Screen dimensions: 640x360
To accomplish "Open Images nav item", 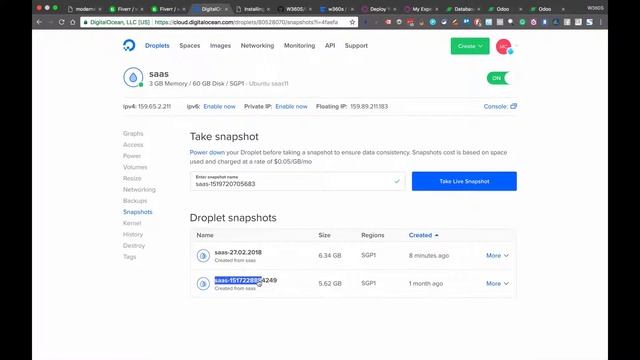I will coord(220,46).
